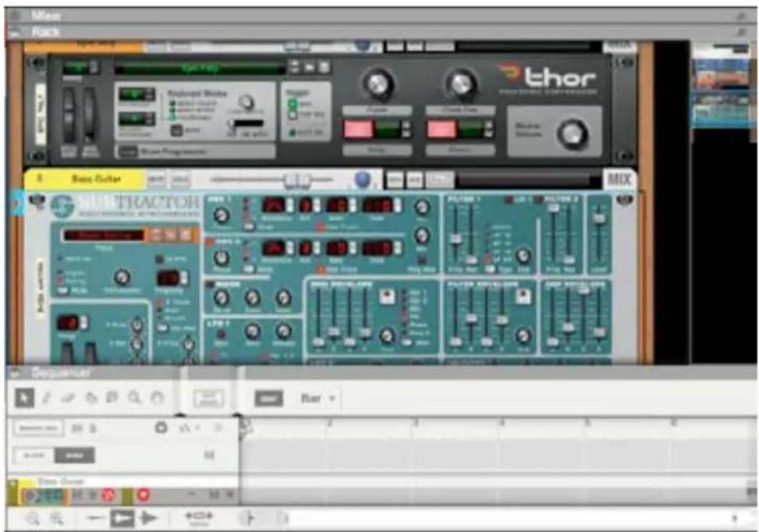Click the Subtractor logo emblem
The image size is (759, 532).
[x=62, y=206]
